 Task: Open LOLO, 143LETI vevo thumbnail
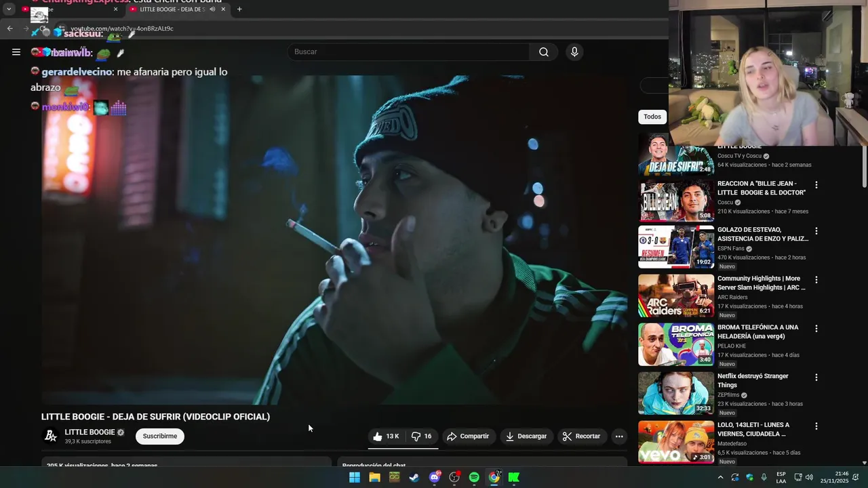(676, 442)
